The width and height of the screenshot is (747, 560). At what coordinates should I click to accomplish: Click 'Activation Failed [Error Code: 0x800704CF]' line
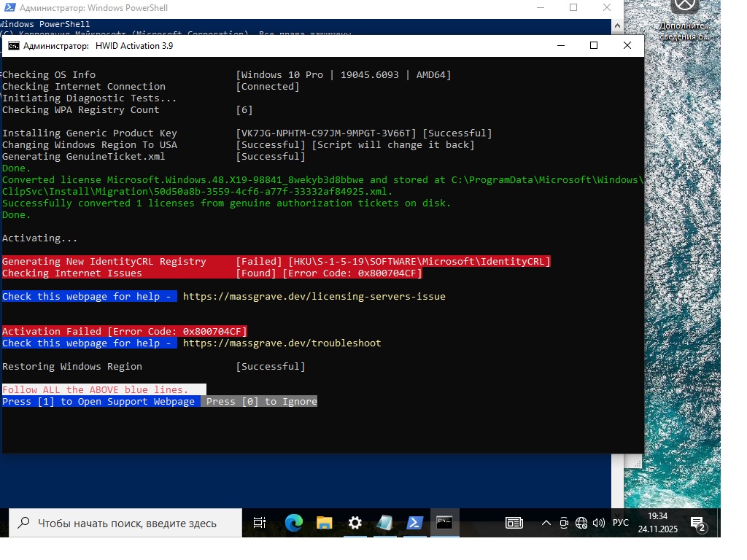click(x=124, y=331)
